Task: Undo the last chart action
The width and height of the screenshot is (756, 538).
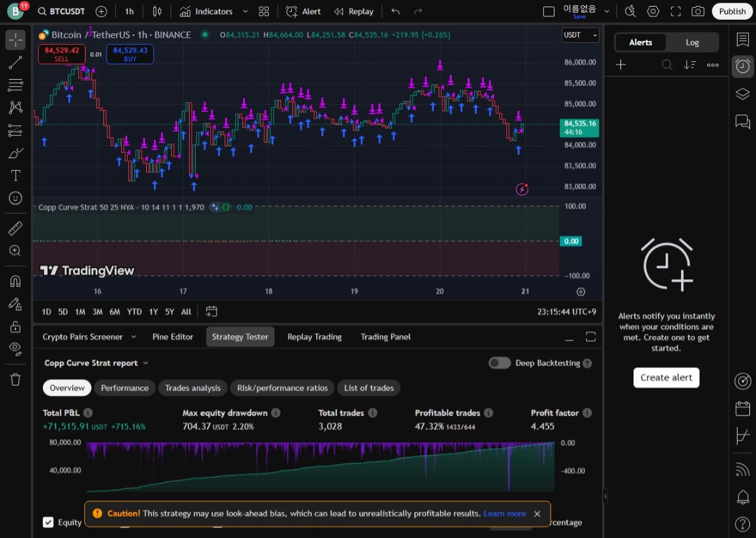Action: [x=396, y=12]
